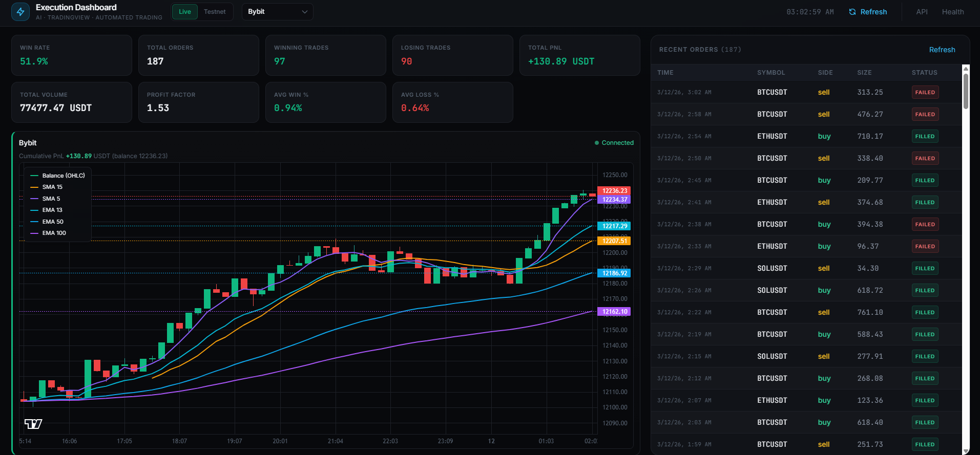
Task: Click the EMA 100 purple legend swatch
Action: (34, 233)
